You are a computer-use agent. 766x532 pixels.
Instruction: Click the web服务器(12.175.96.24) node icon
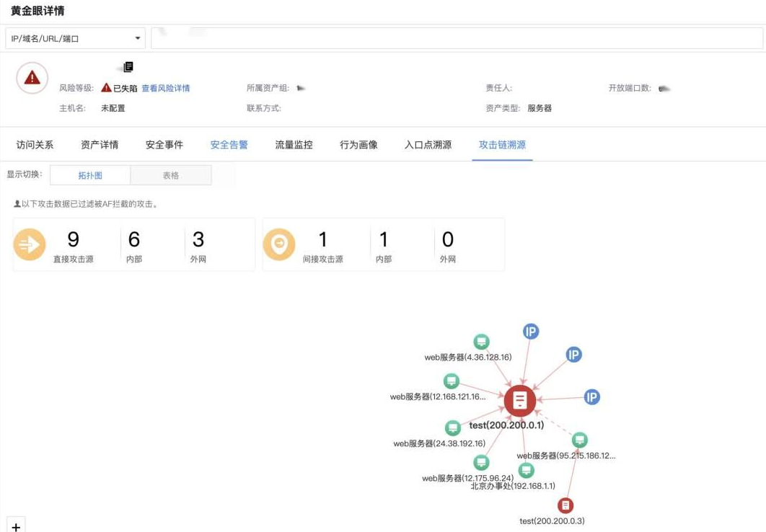(481, 462)
